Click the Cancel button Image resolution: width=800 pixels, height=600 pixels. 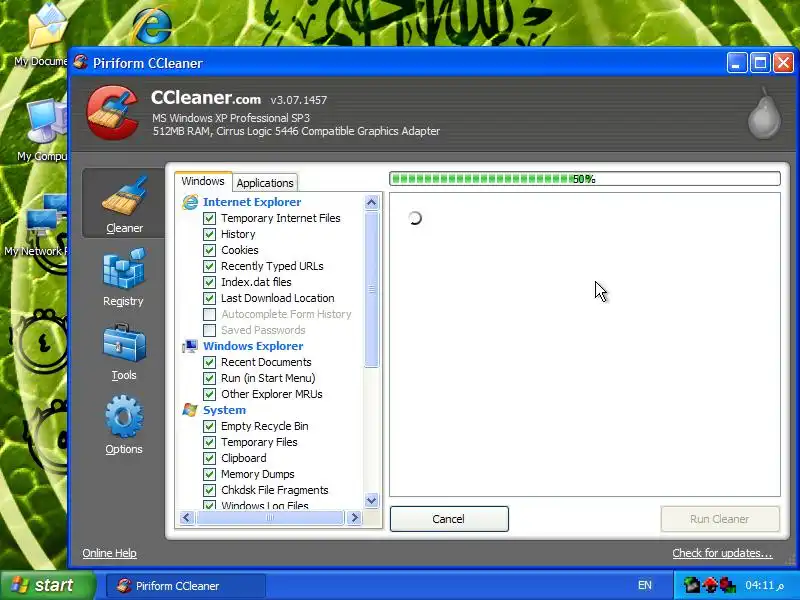pos(449,519)
